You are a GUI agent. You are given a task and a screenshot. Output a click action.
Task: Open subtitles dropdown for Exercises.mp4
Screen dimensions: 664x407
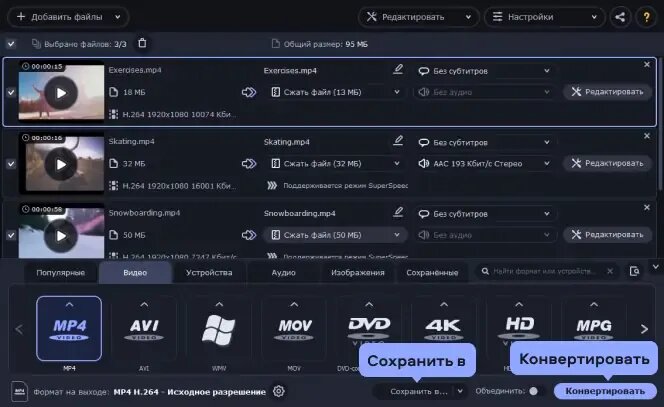tap(484, 71)
